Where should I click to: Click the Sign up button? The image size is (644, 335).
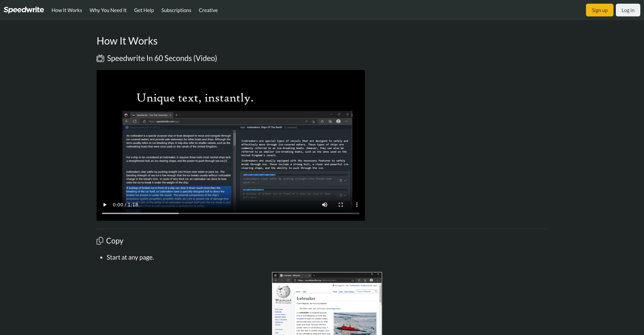pyautogui.click(x=599, y=10)
